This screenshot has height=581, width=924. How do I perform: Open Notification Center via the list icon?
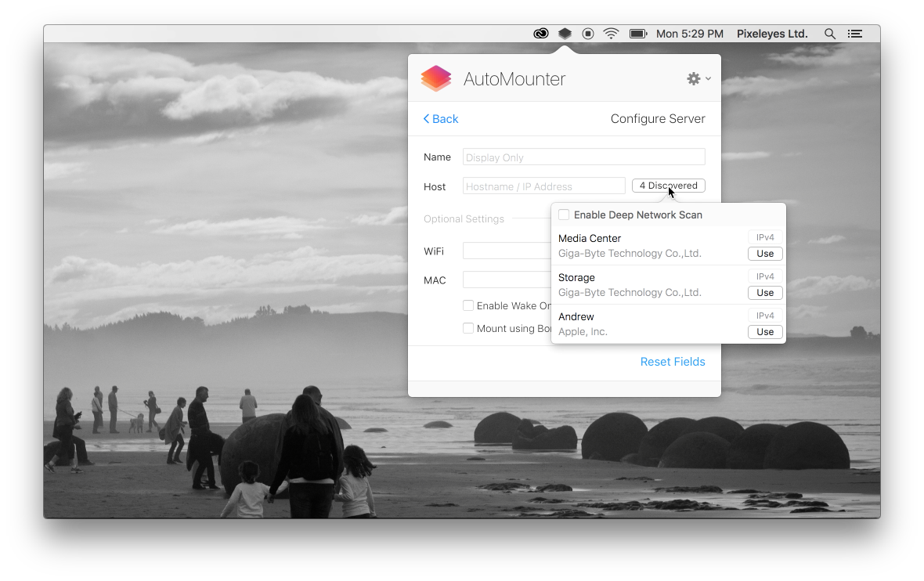pyautogui.click(x=854, y=33)
